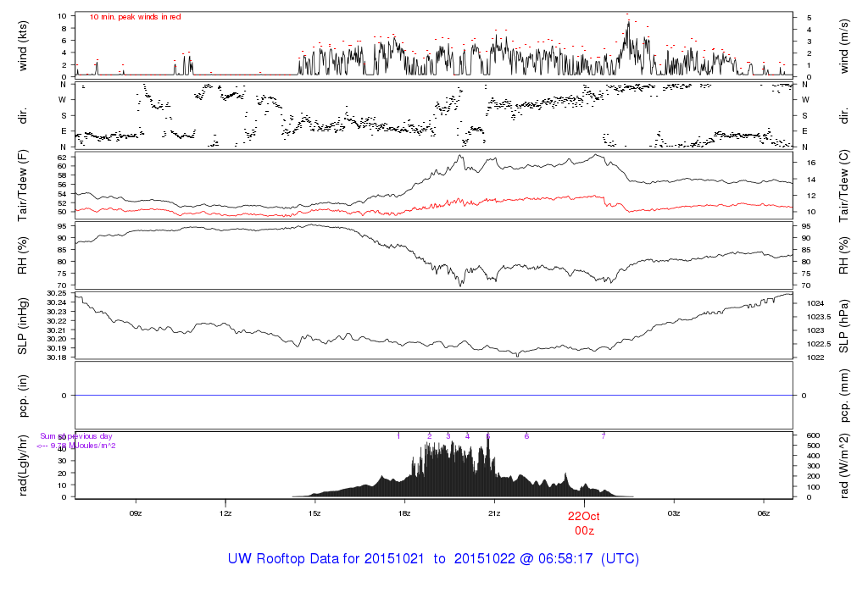
Task: Click the red '22Oct' date label
Action: click(x=583, y=517)
